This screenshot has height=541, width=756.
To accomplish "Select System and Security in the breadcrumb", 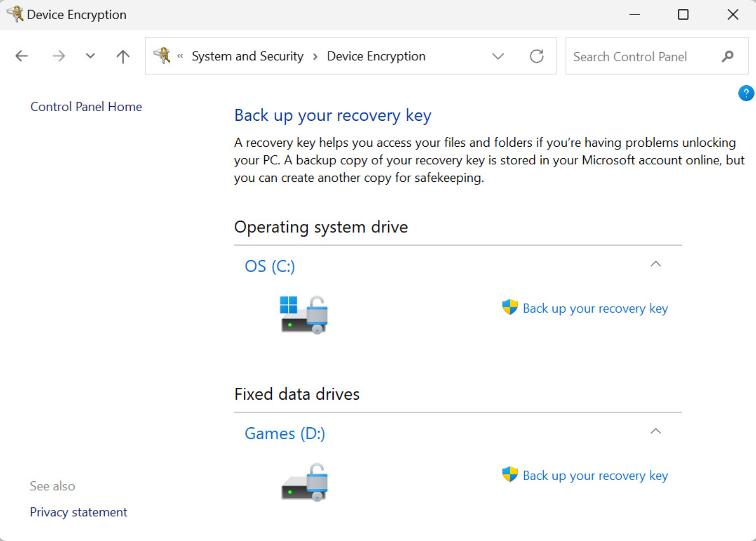I will 247,56.
